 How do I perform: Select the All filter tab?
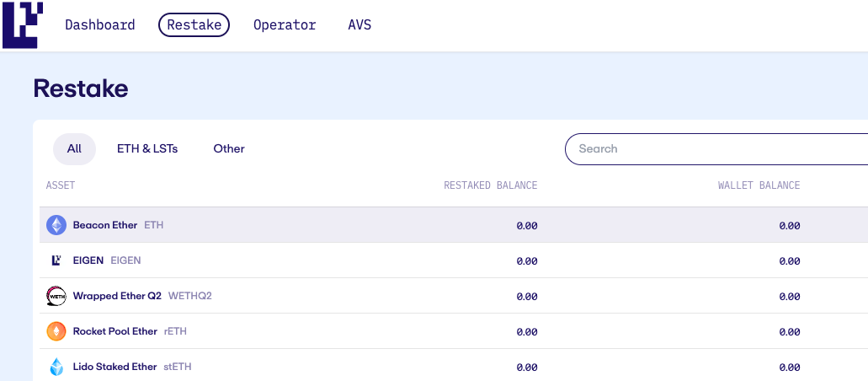point(74,148)
